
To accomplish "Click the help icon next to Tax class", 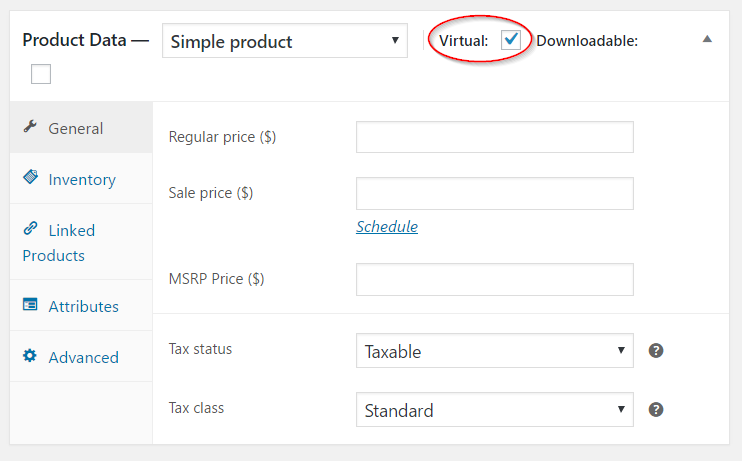I will click(x=655, y=409).
